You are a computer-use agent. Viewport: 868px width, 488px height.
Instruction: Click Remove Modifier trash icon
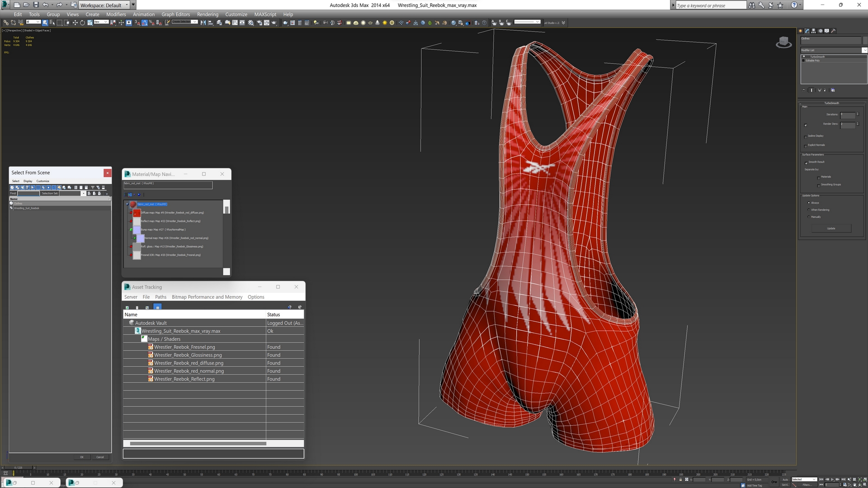(x=825, y=90)
